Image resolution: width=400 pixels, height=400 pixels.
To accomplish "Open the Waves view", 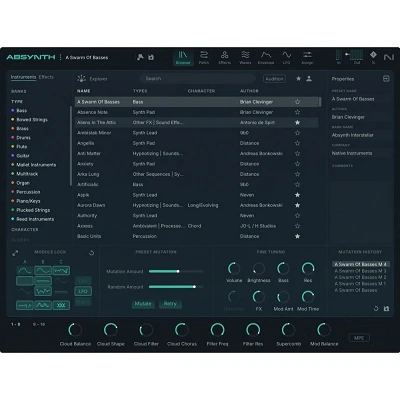I will coord(245,57).
